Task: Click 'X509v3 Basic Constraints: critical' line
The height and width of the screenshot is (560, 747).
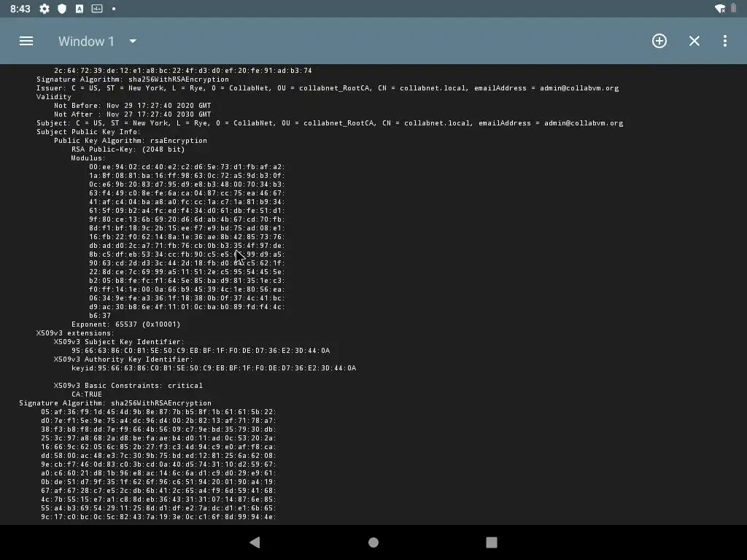Action: pyautogui.click(x=128, y=386)
